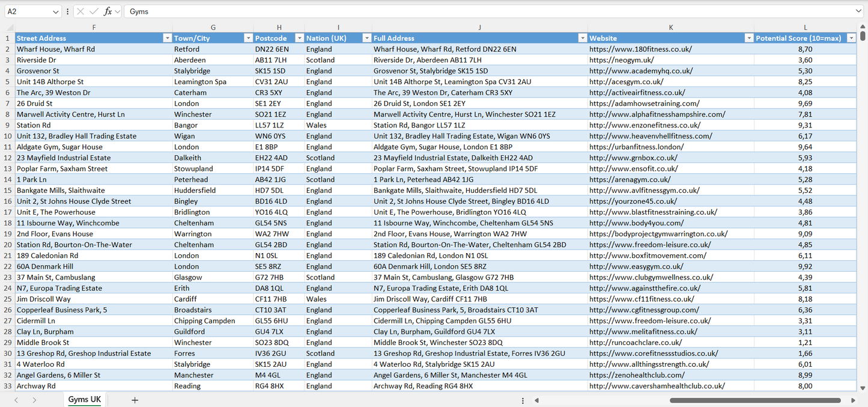The width and height of the screenshot is (868, 407).
Task: Open the https://neogym.uk/ hyperlink
Action: pyautogui.click(x=620, y=60)
